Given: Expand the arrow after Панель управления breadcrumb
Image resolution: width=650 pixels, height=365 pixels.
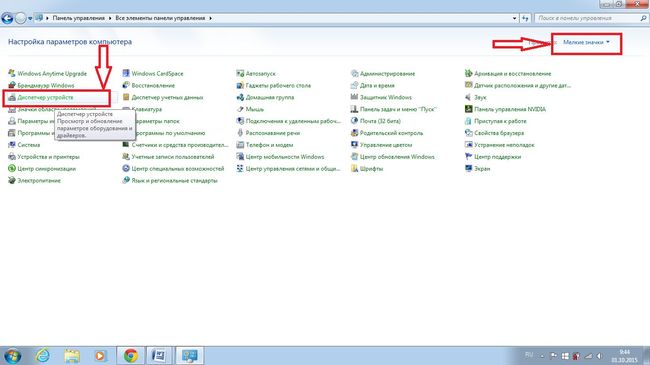Looking at the screenshot, I should pos(110,18).
